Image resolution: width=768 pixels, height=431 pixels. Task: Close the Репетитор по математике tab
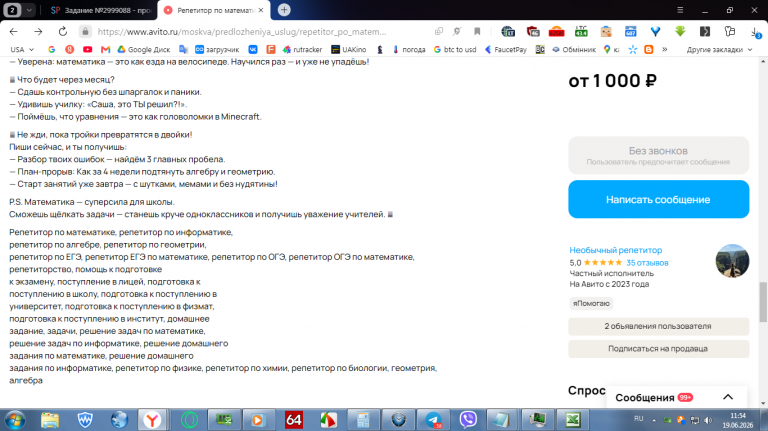point(261,10)
